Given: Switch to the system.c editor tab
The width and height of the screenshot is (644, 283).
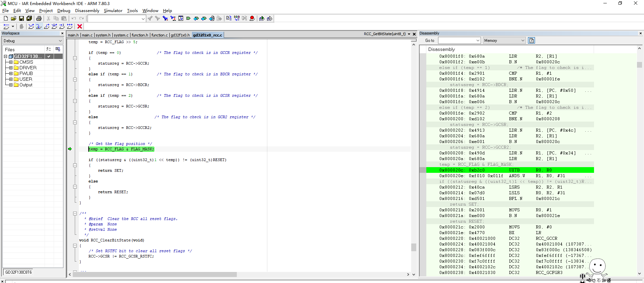Looking at the screenshot, I should (121, 35).
